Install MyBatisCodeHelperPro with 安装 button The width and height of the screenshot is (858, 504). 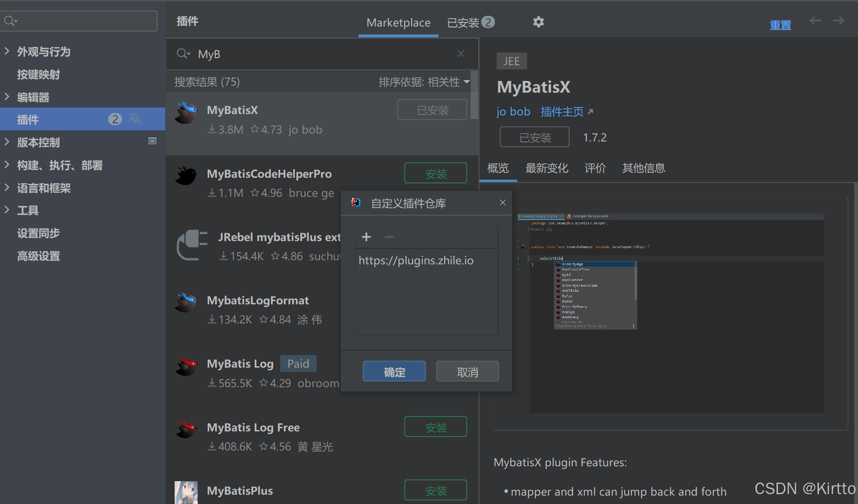pos(436,174)
